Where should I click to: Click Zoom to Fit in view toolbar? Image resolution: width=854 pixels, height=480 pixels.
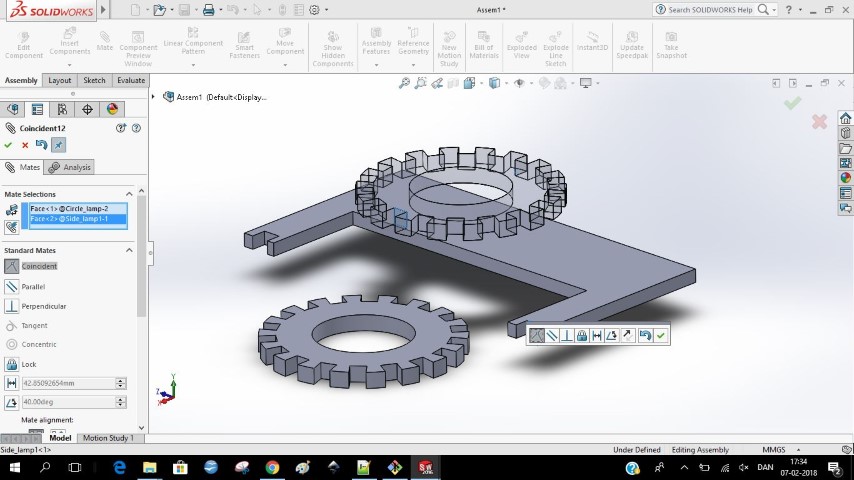click(x=404, y=83)
